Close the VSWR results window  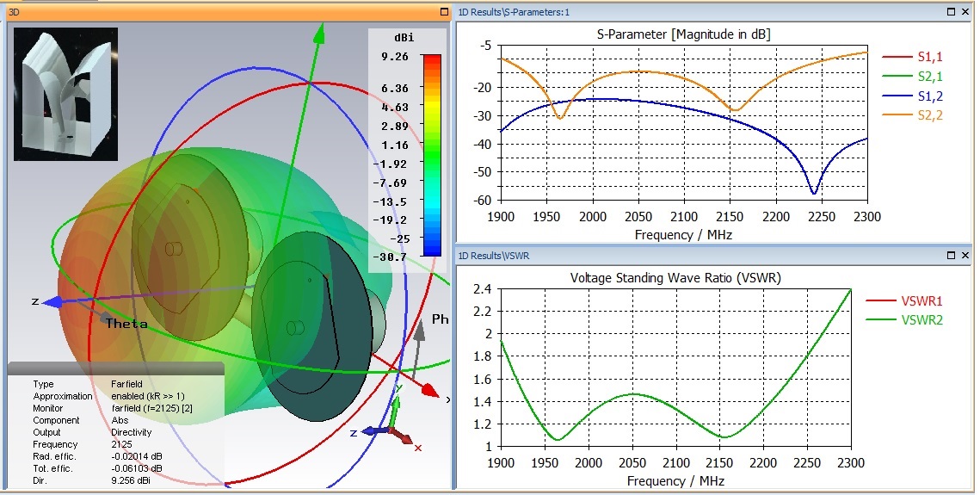(965, 255)
